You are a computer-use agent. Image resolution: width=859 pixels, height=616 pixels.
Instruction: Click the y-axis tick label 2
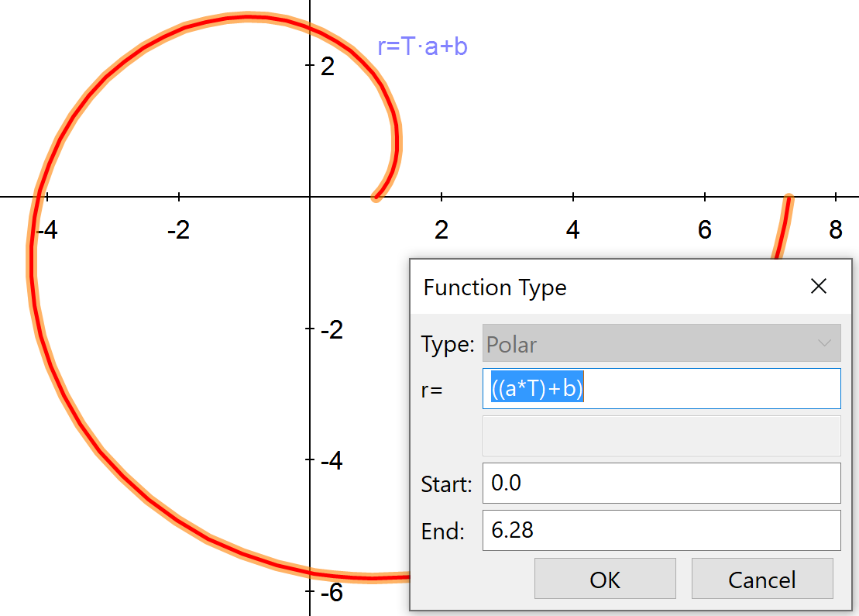[x=328, y=67]
